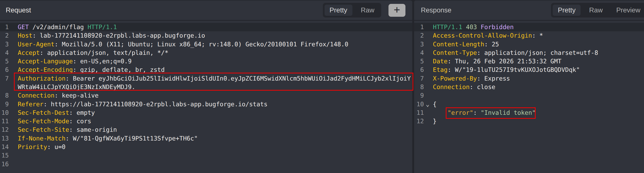Click the Response panel title
The image size is (644, 173).
(x=436, y=10)
